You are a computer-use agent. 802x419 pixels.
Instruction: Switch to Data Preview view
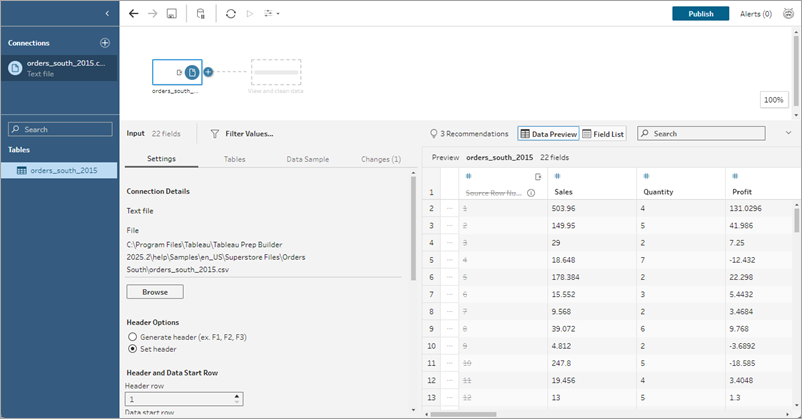pos(548,134)
